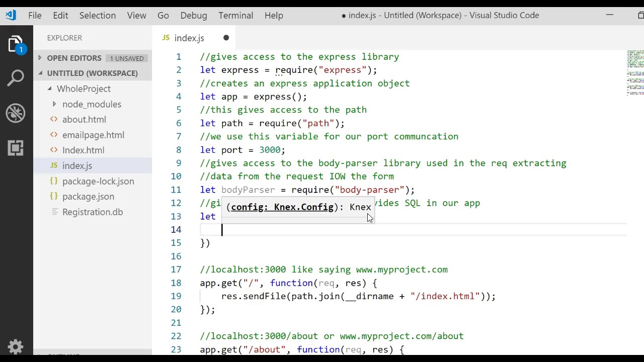
Task: Click JSON braces icon beside package.json
Action: (x=54, y=197)
